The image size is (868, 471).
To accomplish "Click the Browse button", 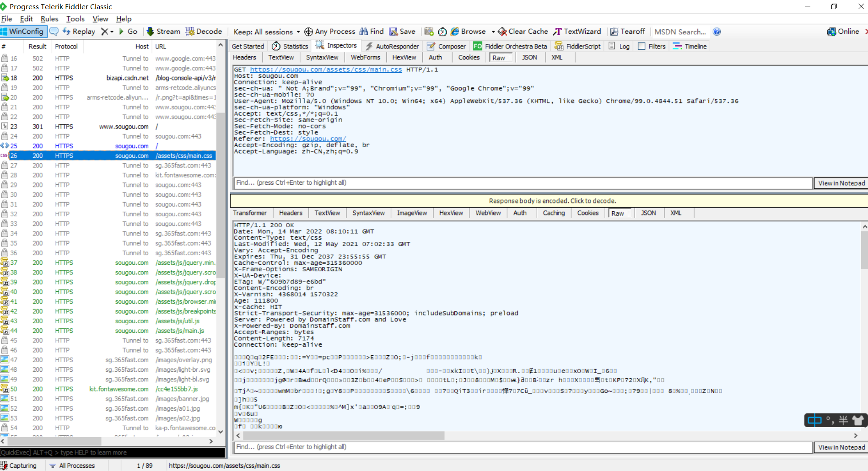I will point(468,32).
